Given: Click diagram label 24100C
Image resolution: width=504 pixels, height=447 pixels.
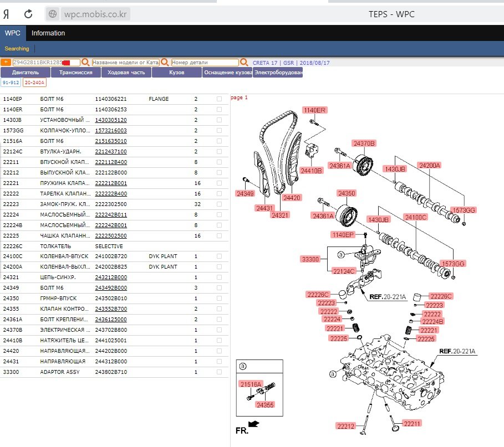Looking at the screenshot, I should (415, 217).
